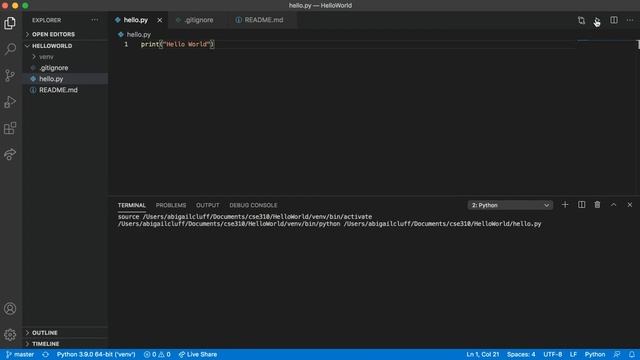Collapse the HELLOWORLD folder section
The image size is (640, 360).
(65, 46)
